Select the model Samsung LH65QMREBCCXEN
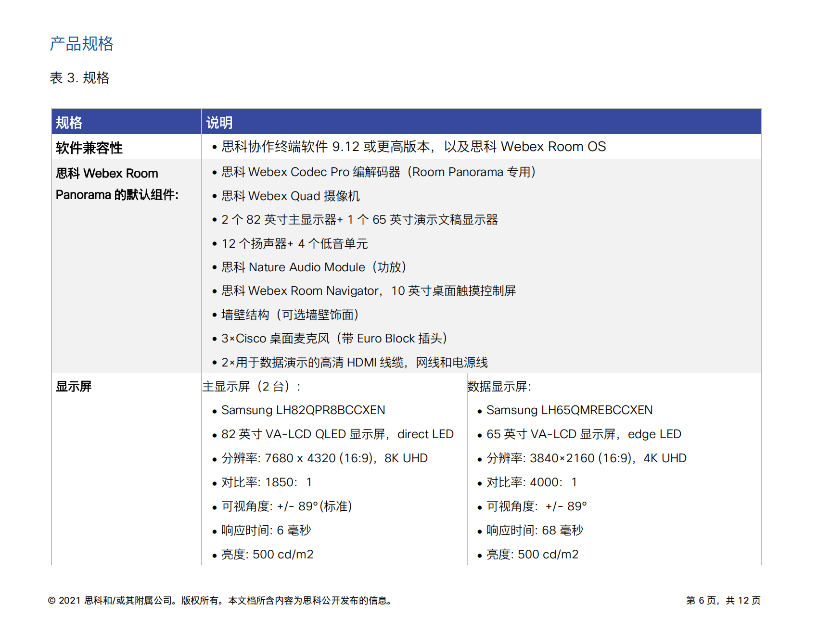This screenshot has width=818, height=644. [x=569, y=410]
